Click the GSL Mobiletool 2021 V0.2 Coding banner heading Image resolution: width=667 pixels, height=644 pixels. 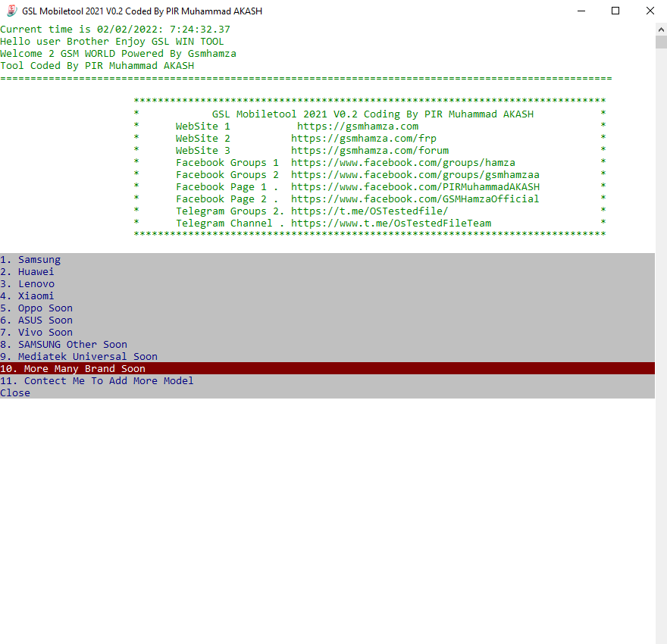tap(373, 114)
